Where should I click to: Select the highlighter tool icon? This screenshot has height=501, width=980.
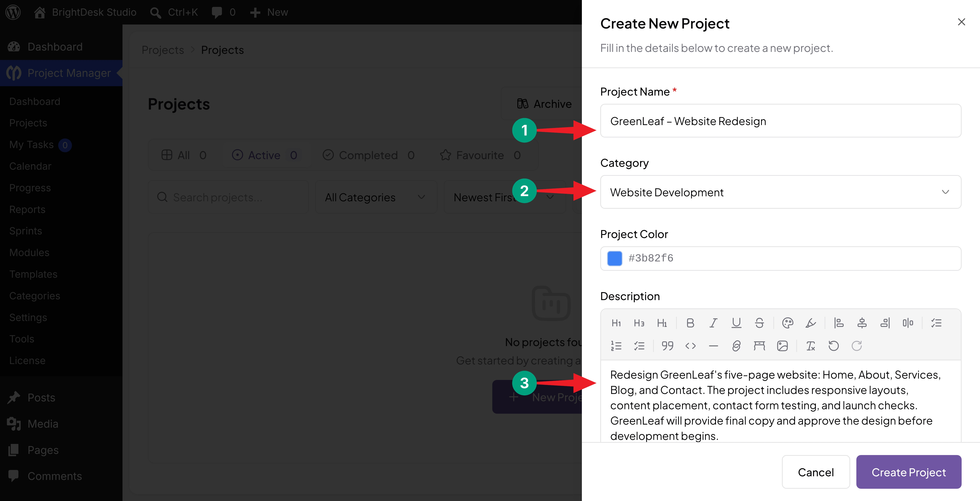tap(810, 323)
